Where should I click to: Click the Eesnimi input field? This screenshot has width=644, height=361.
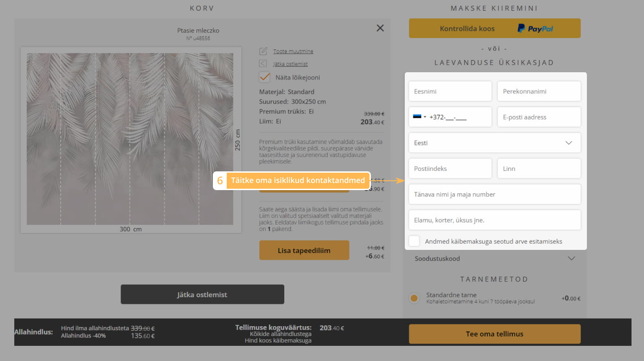pyautogui.click(x=450, y=91)
